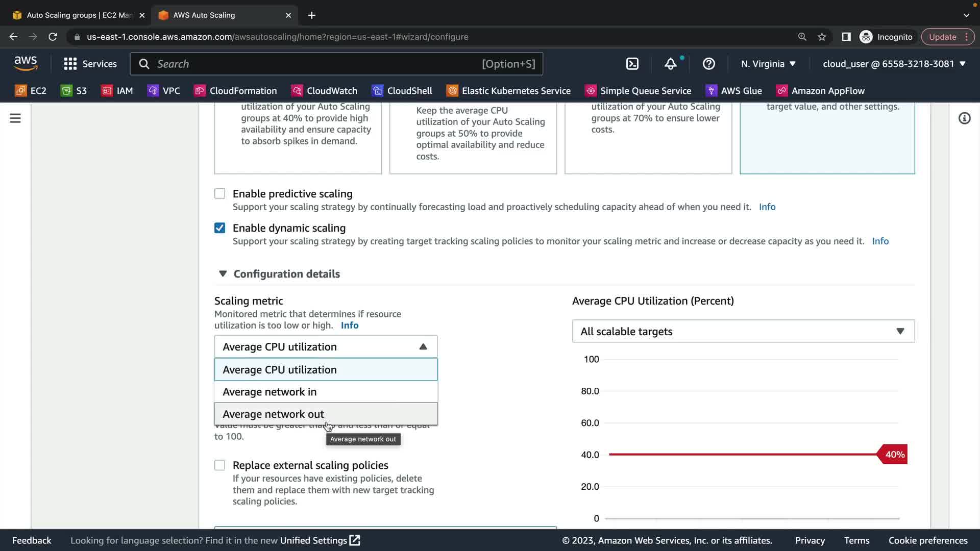
Task: Open the help question mark icon
Action: coord(708,64)
